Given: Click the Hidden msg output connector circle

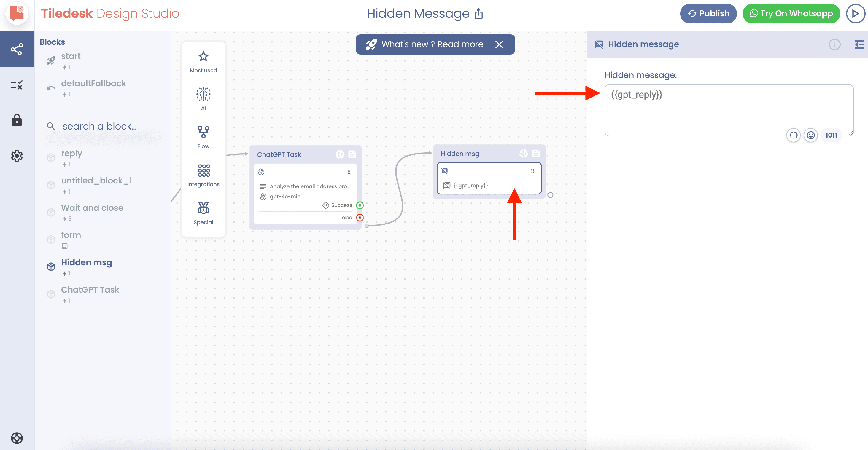Looking at the screenshot, I should click(x=550, y=195).
